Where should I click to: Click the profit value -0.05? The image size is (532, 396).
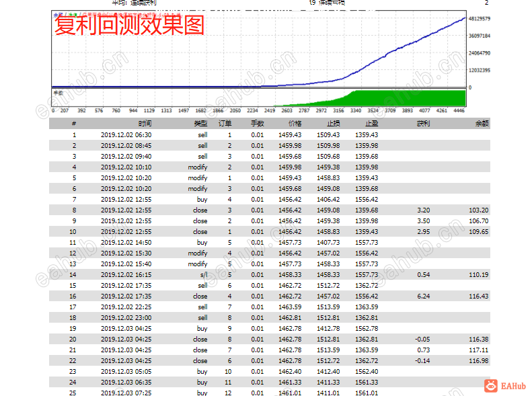[x=422, y=340]
